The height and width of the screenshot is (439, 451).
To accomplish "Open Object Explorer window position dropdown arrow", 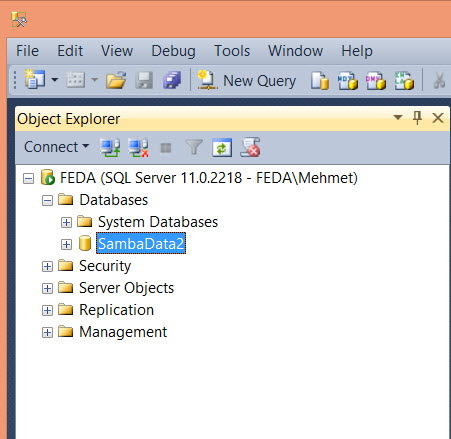I will pyautogui.click(x=398, y=117).
